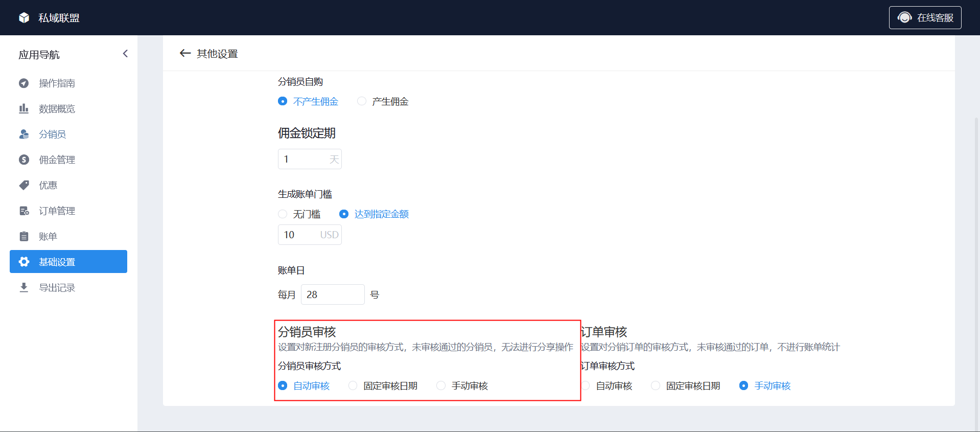Focus the 佣金锁定期 days input field
This screenshot has height=432, width=980.
[310, 159]
